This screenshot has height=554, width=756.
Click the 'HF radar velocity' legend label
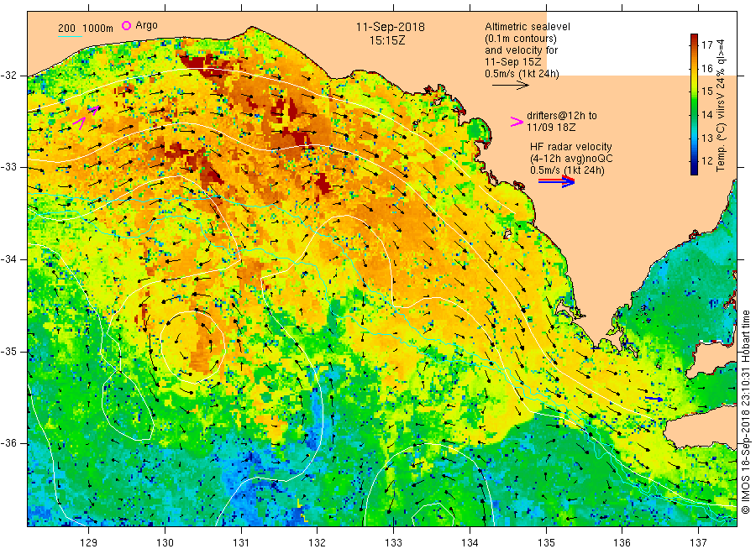pos(571,146)
